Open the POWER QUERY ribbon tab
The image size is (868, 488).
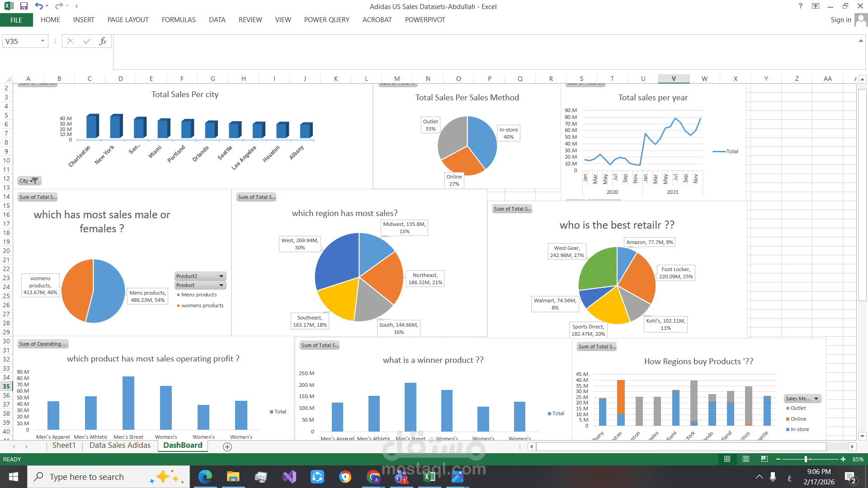[326, 20]
